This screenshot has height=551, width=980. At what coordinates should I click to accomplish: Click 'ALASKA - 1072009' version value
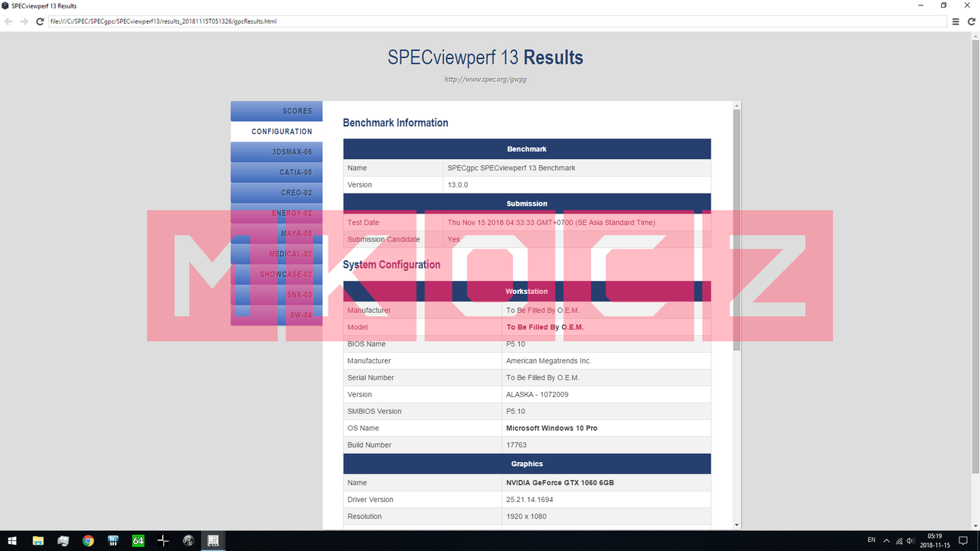point(606,394)
